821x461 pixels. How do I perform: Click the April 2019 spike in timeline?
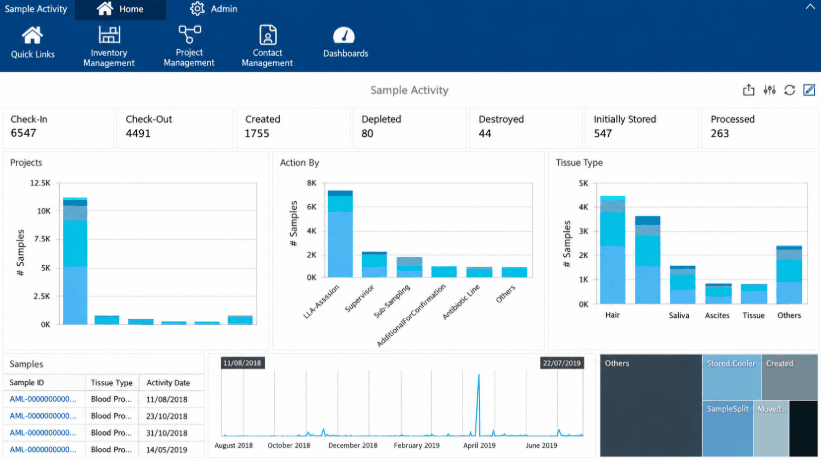(x=478, y=404)
